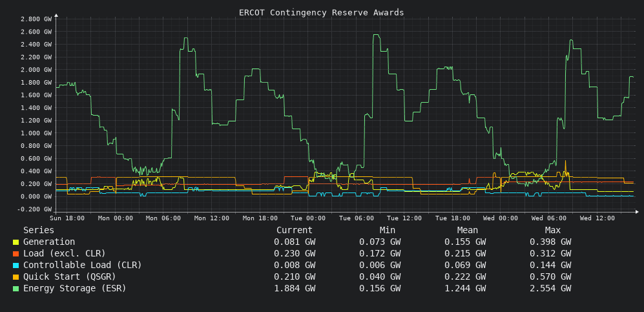
Task: Click the Sun 18:00 time axis label
Action: click(x=67, y=218)
